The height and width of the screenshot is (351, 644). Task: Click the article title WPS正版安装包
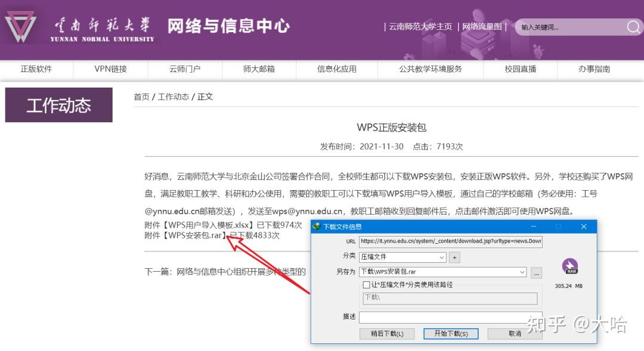point(391,128)
